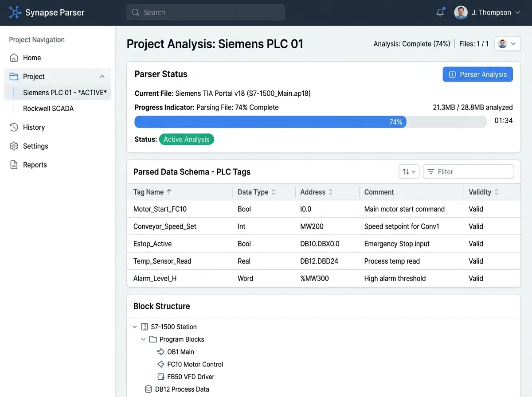This screenshot has width=532, height=397.
Task: Click comment 'Process temp read'
Action: 392,261
